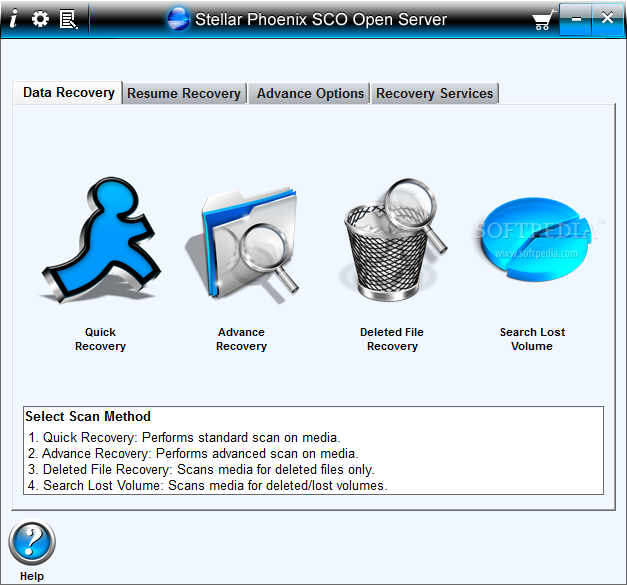Open Help question mark icon
Screen dimensions: 627x585
[x=32, y=542]
